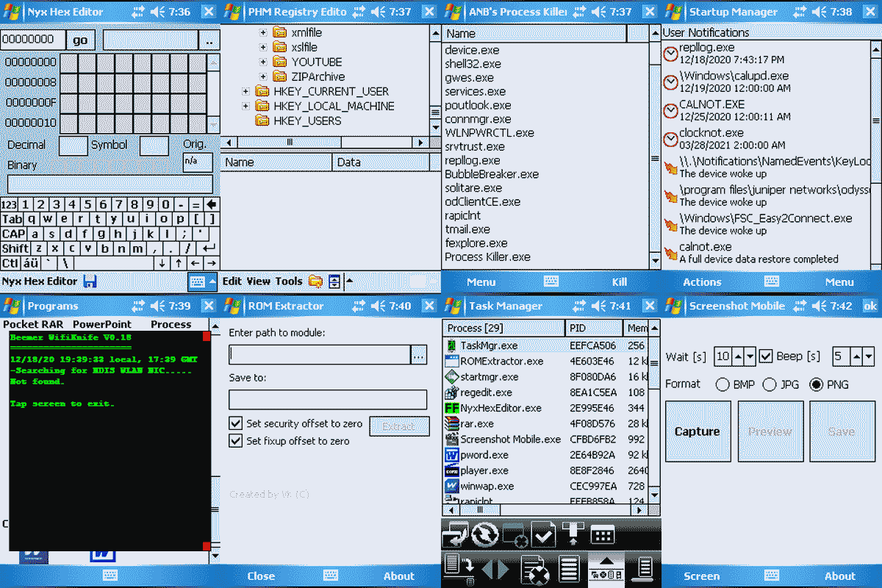Click the vertical scrollbar thumb in the Process Killer list
Viewport: 882px width, 588px height.
(x=655, y=159)
